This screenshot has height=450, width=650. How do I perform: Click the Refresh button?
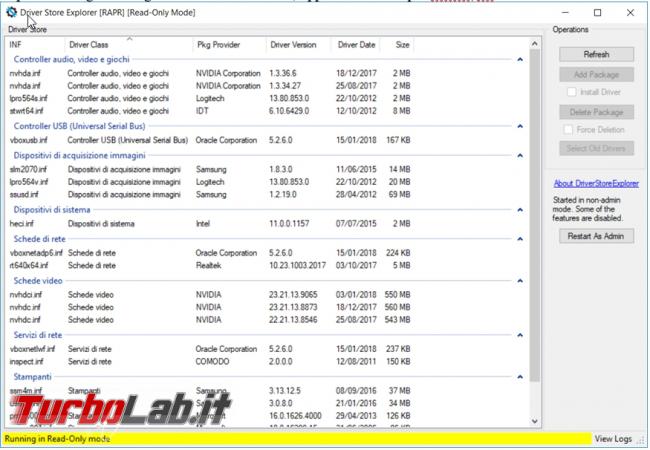596,54
